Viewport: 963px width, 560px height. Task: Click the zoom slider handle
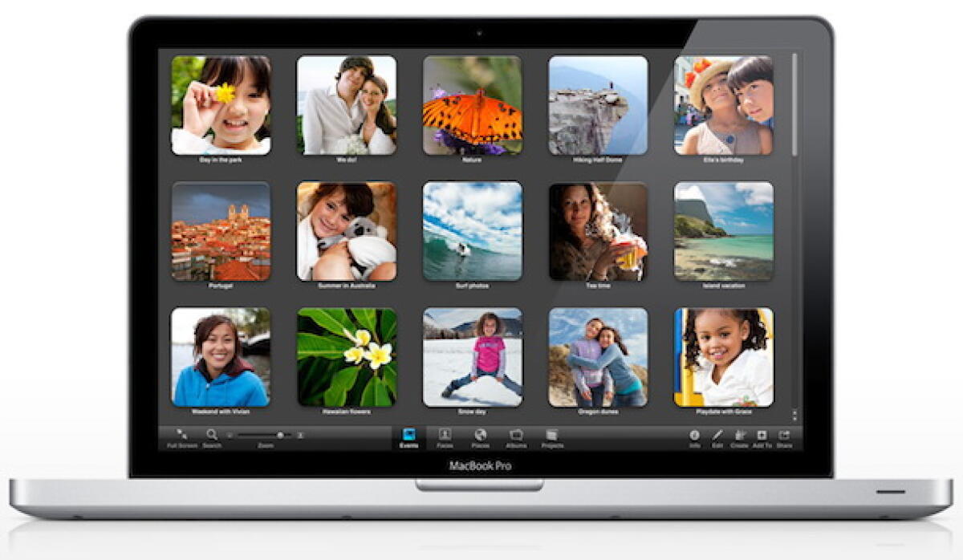coord(280,435)
